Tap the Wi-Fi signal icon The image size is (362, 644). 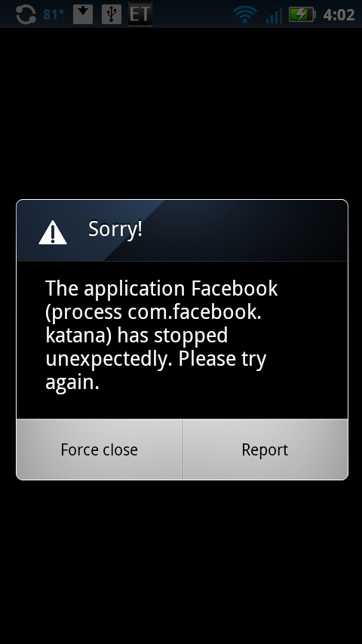245,14
